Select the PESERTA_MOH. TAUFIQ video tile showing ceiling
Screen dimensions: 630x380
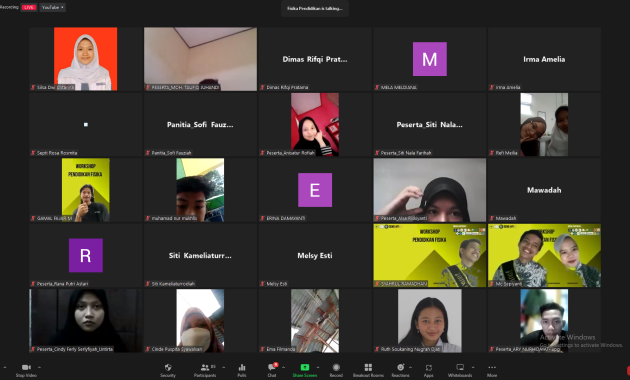click(200, 59)
